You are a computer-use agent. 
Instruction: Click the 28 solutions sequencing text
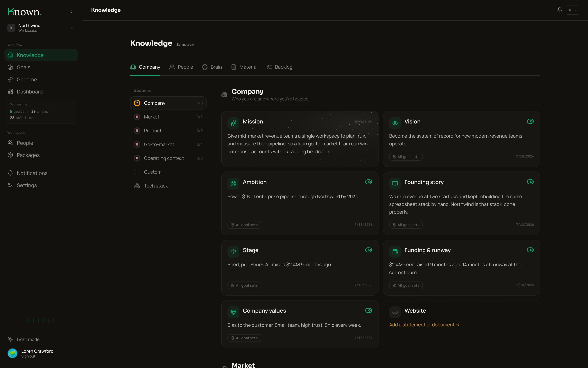click(23, 118)
